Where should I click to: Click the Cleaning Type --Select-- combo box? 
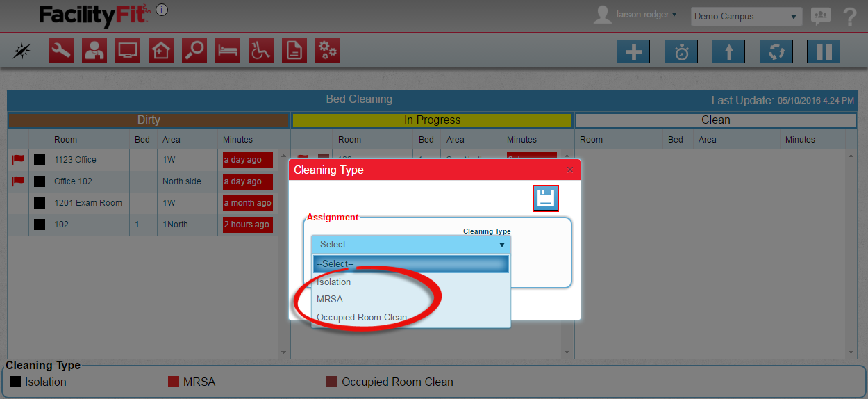[x=410, y=245]
